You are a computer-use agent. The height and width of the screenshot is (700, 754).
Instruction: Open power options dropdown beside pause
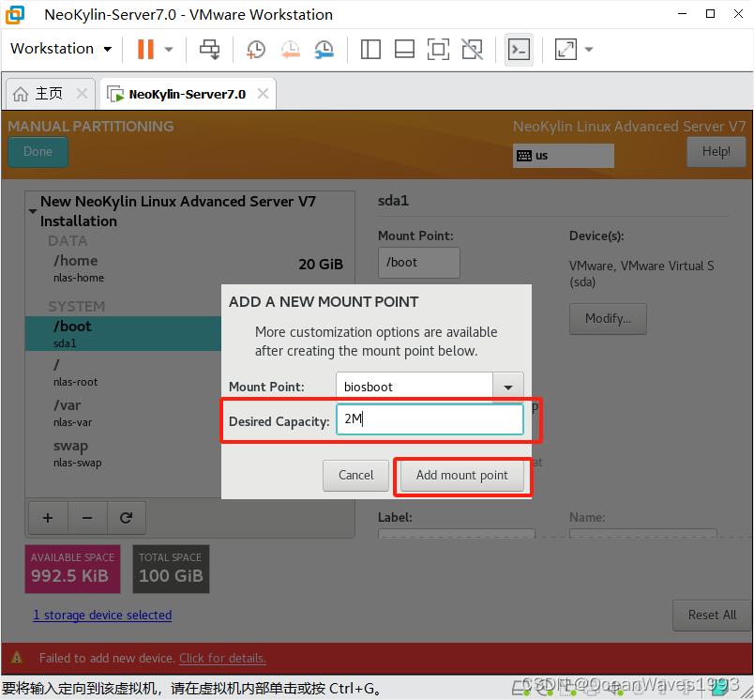tap(169, 49)
